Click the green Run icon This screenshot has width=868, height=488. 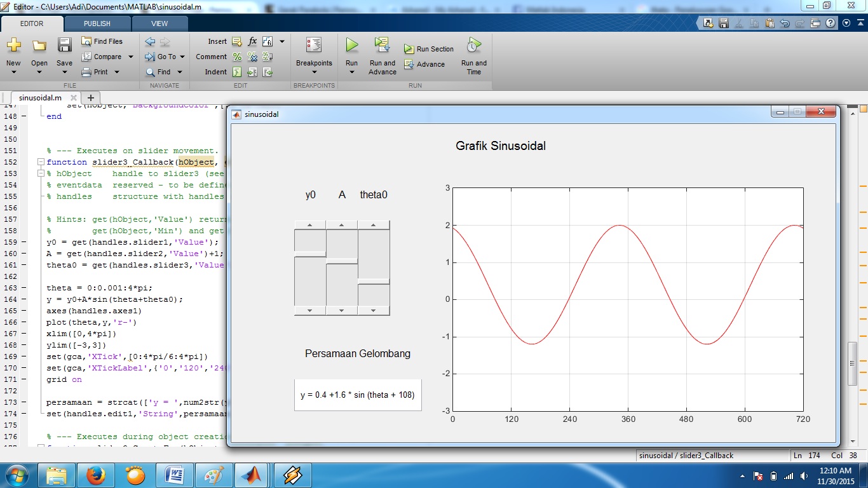pos(351,46)
